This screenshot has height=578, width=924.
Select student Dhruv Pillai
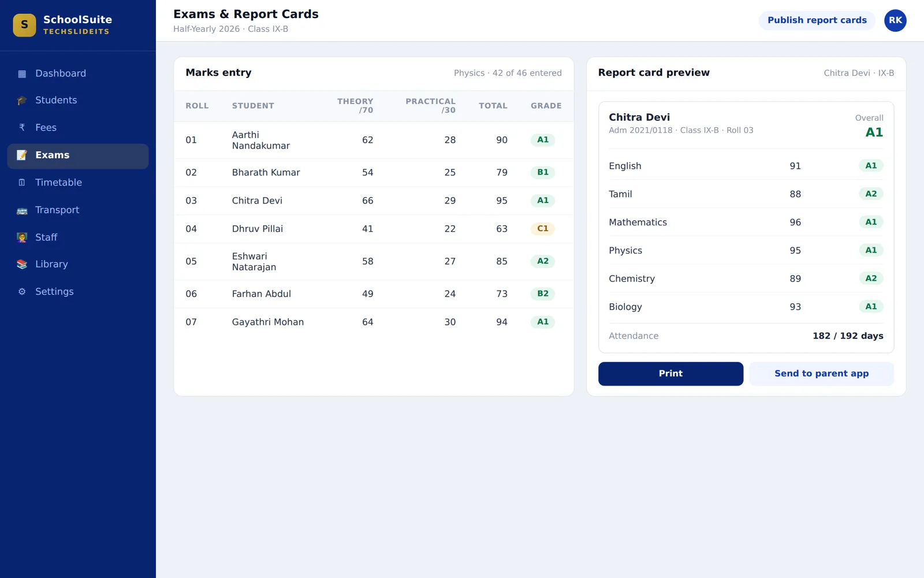click(374, 229)
